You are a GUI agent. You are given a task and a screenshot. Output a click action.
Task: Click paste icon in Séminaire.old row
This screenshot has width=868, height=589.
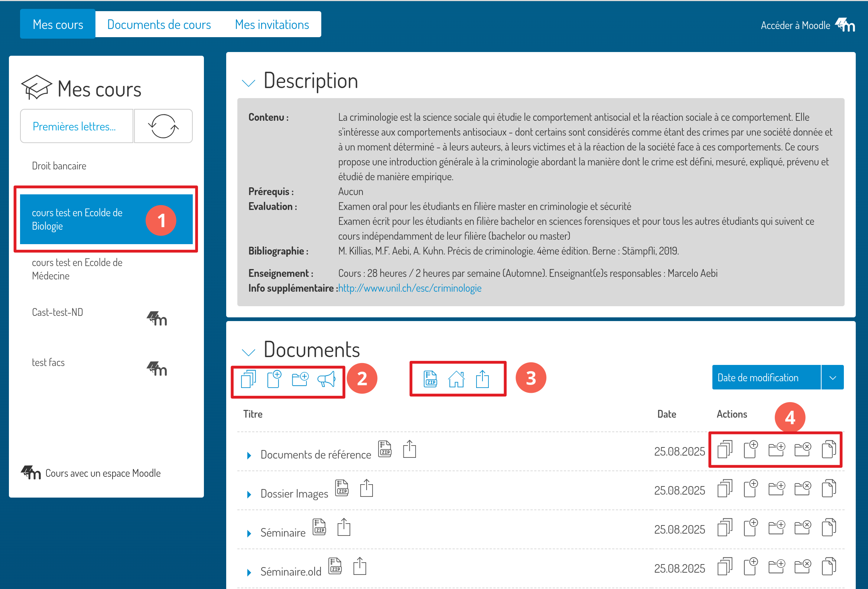(828, 567)
